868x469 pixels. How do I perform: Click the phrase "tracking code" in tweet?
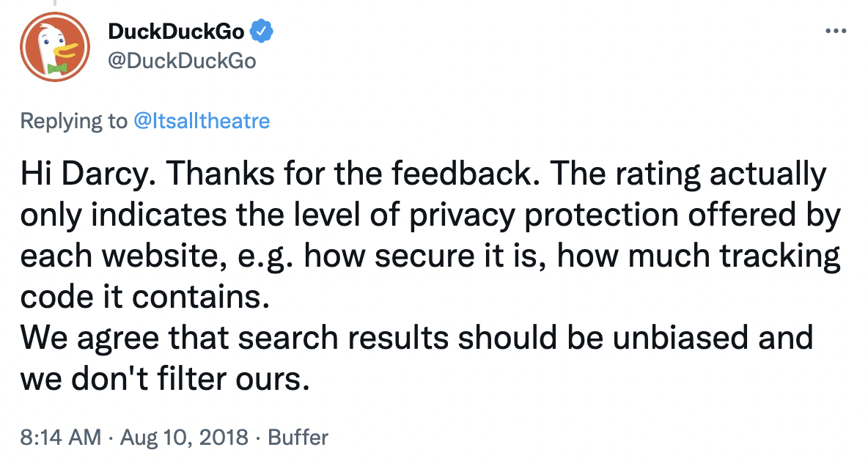click(x=781, y=256)
